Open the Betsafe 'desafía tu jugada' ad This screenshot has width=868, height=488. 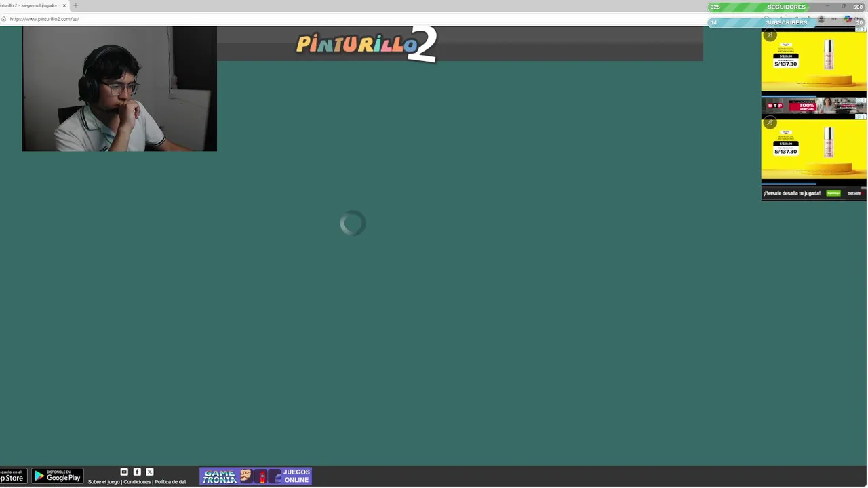click(814, 193)
